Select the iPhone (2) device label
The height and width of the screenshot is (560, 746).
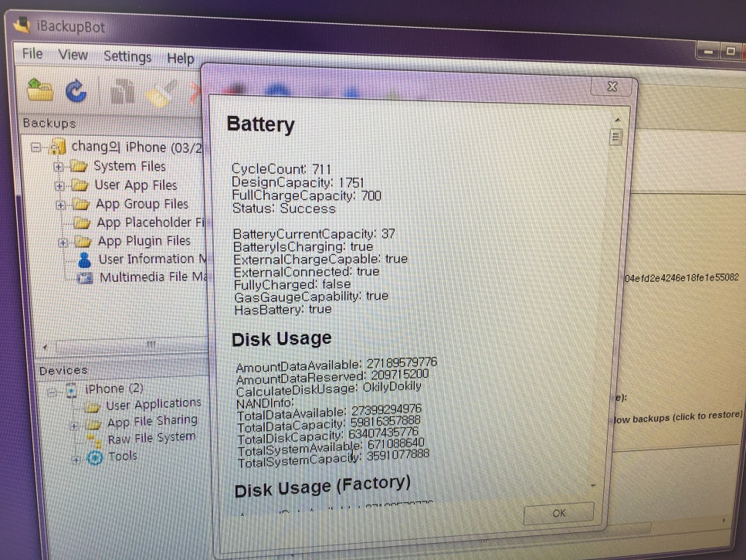coord(114,389)
